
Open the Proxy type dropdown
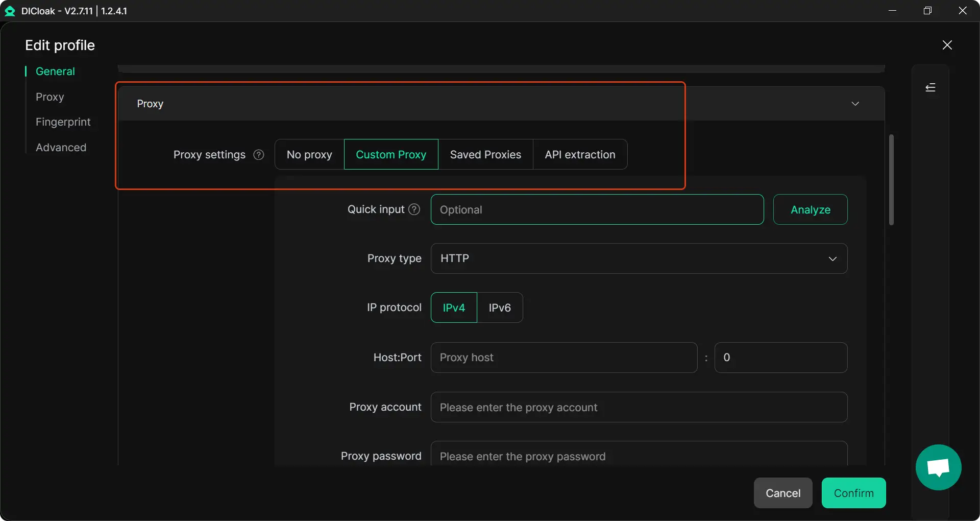[639, 258]
